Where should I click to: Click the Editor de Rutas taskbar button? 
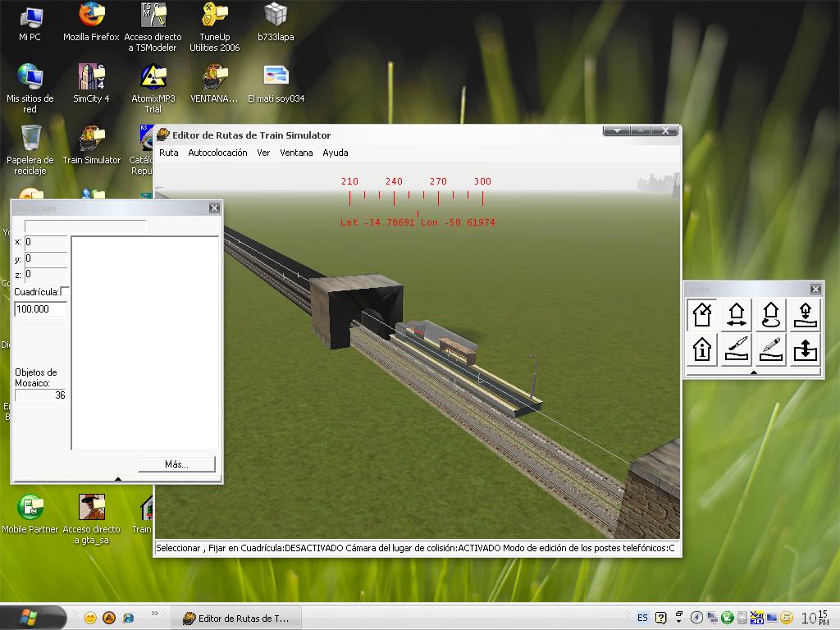click(236, 619)
